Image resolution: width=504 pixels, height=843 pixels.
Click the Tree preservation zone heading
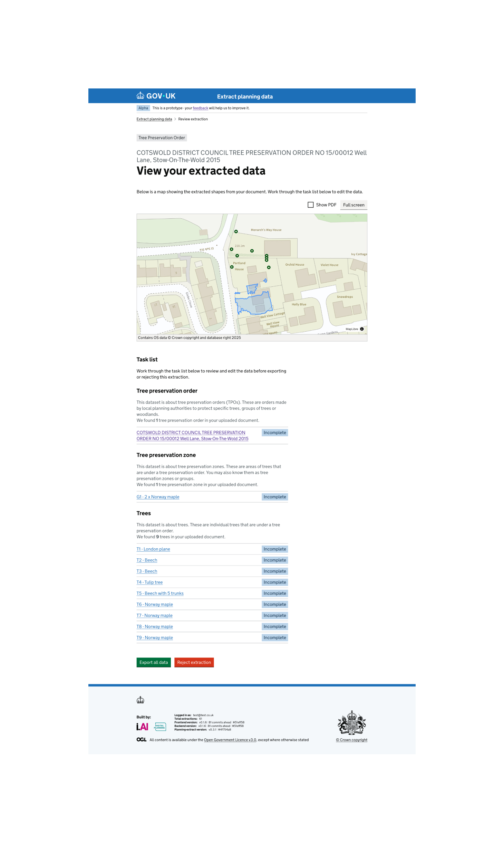(166, 455)
